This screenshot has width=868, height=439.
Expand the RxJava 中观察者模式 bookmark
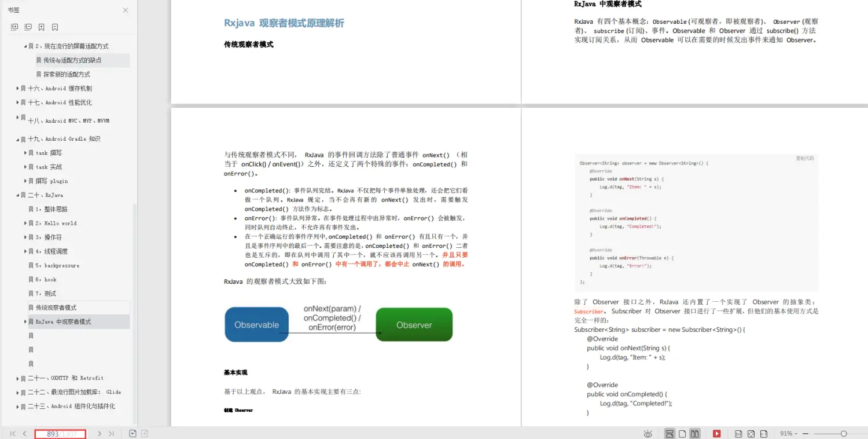pos(25,321)
